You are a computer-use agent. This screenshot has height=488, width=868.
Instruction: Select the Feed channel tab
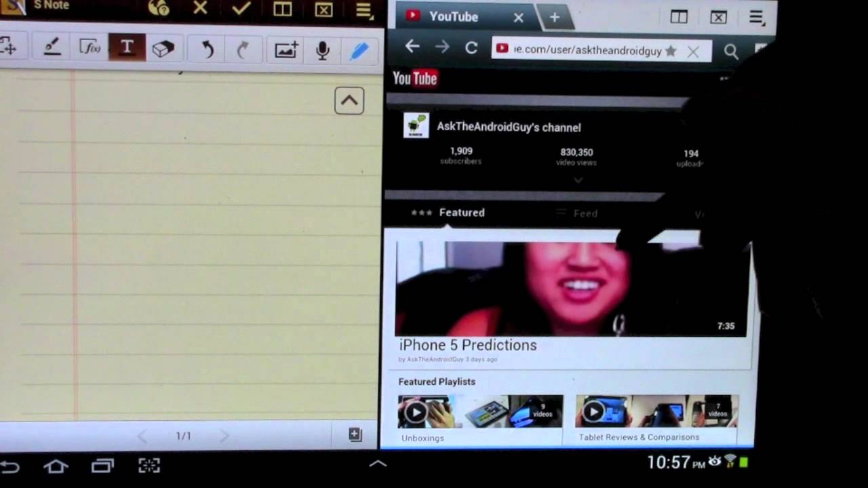point(577,213)
